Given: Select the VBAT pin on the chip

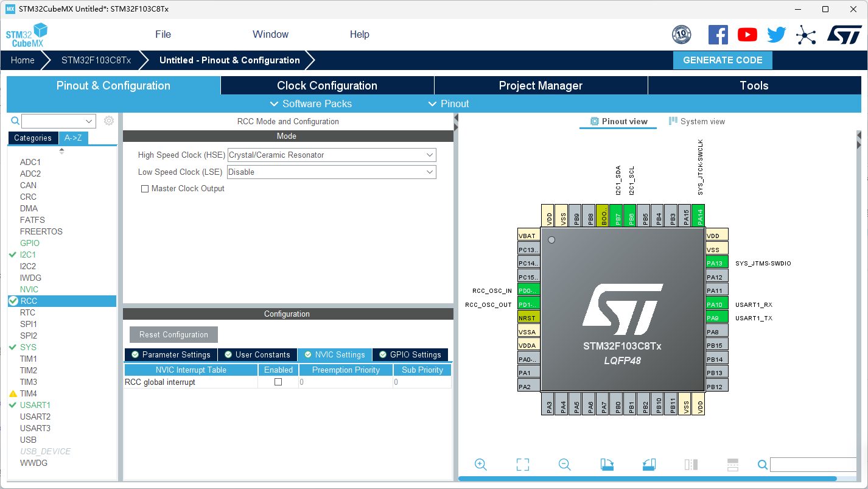Looking at the screenshot, I should [x=528, y=236].
